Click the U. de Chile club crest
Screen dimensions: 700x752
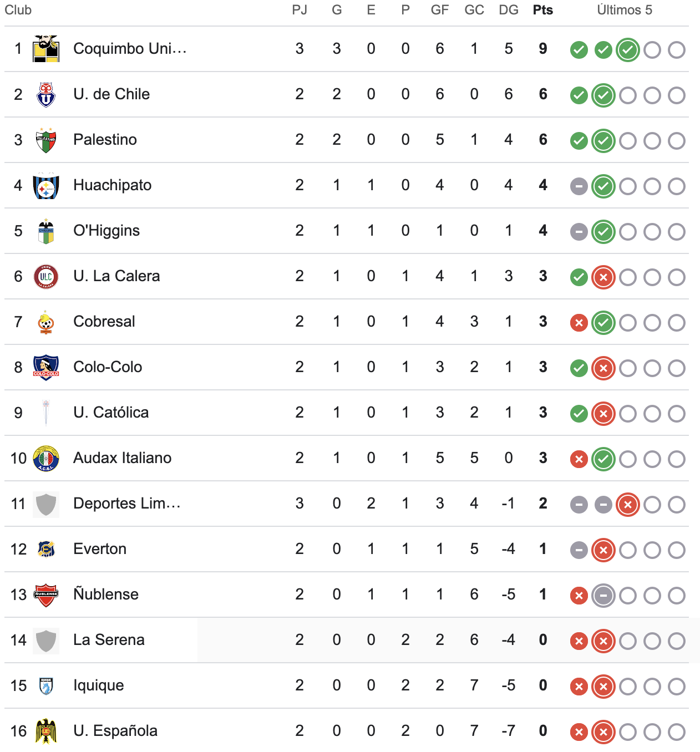(46, 94)
